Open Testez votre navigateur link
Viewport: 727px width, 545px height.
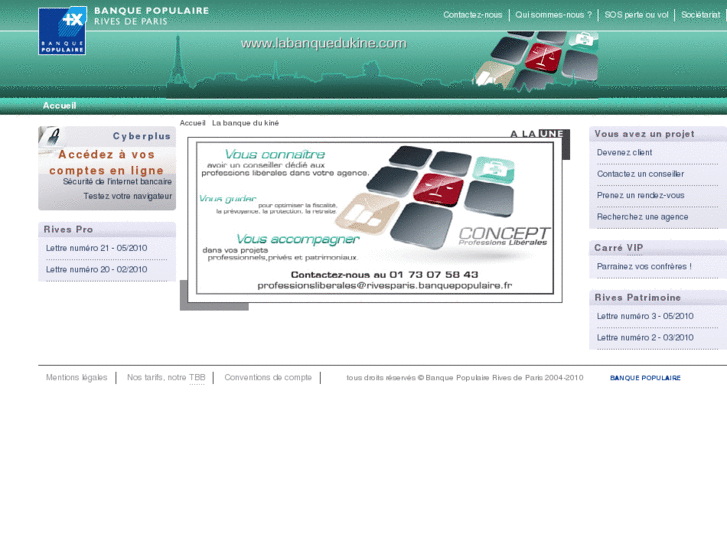click(128, 196)
